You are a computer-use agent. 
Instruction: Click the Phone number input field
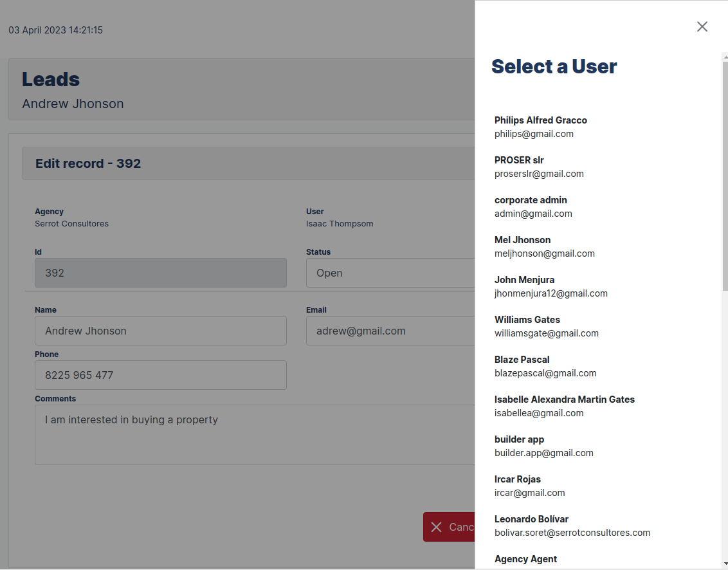click(x=160, y=375)
